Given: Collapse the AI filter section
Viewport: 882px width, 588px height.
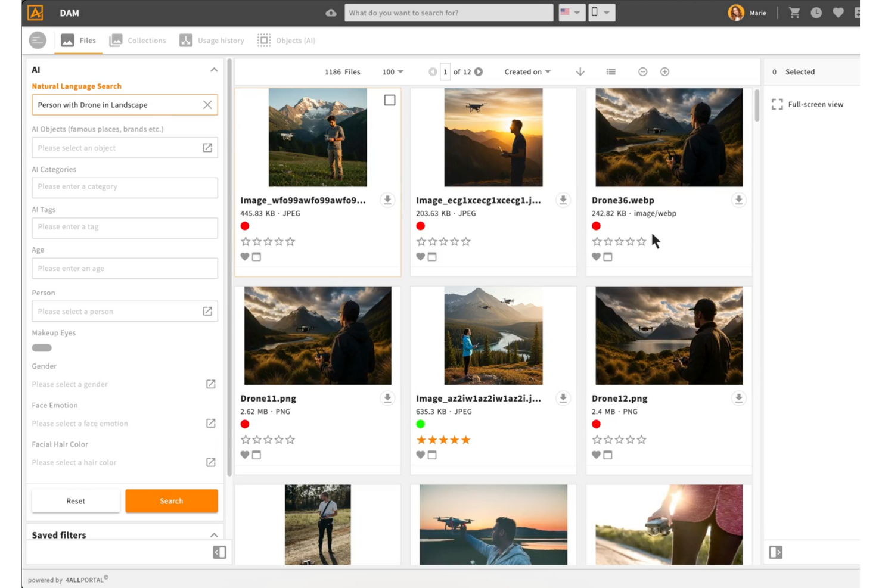Looking at the screenshot, I should click(214, 70).
